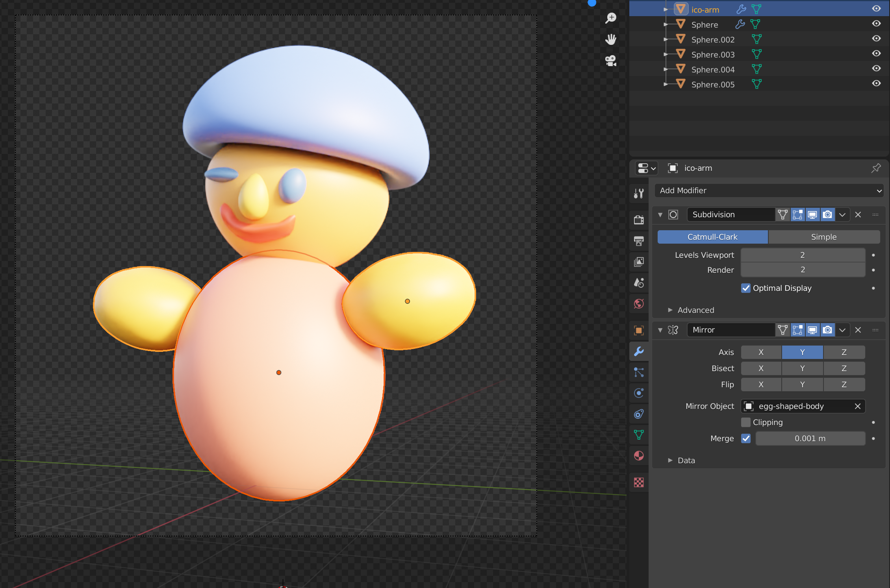Open the Object Data properties tab
Screen dimensions: 890x588
(x=639, y=435)
